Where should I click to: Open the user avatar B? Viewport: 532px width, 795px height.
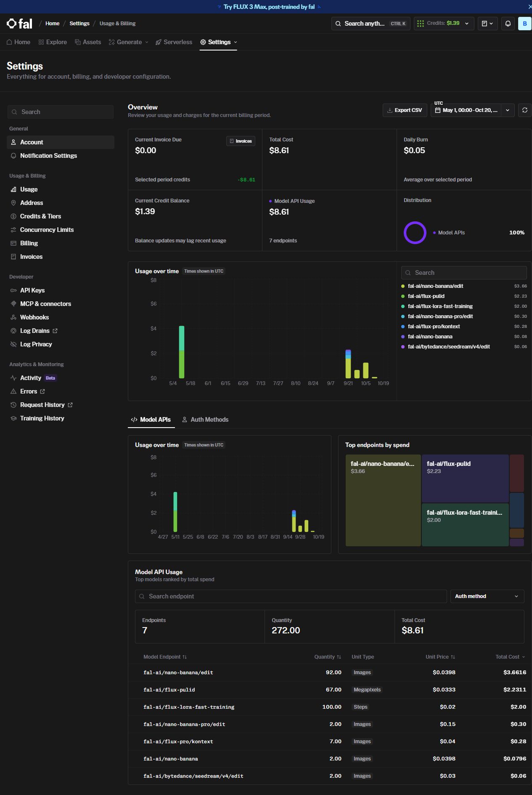pos(525,24)
